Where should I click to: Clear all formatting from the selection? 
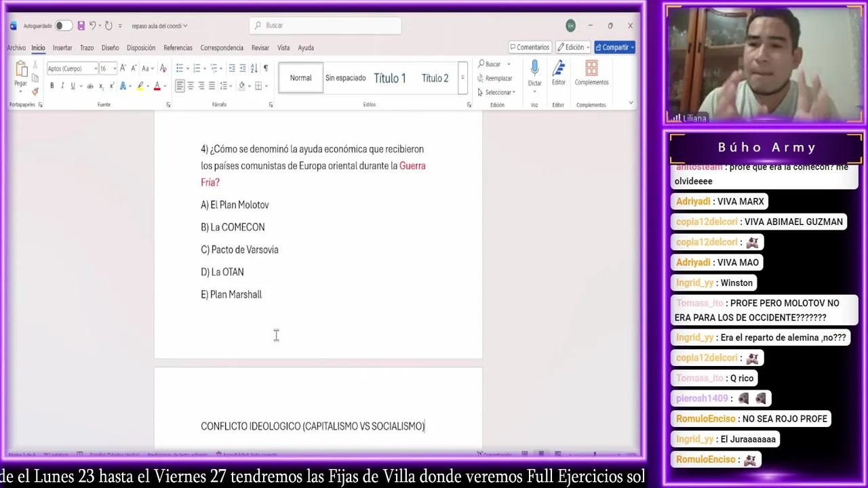[x=163, y=68]
